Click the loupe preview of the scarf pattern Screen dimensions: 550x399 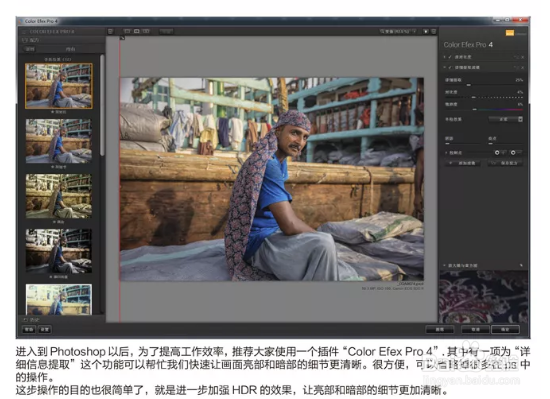point(483,297)
